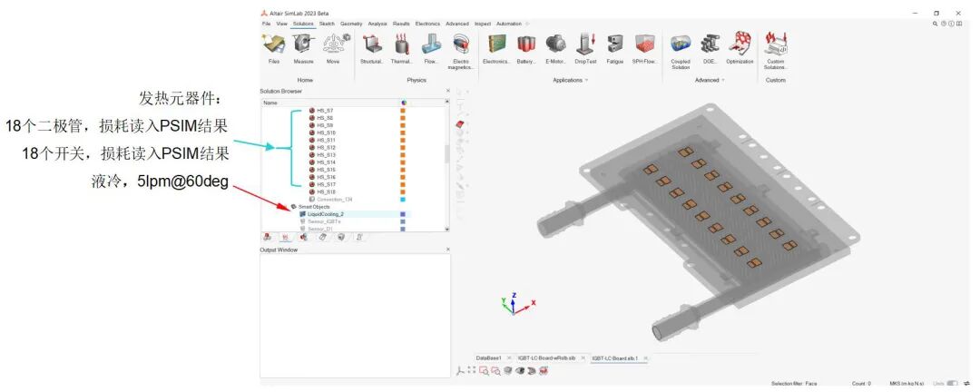Switch to the IGBT-LC-Board-wRslb.slb tab

click(x=546, y=358)
